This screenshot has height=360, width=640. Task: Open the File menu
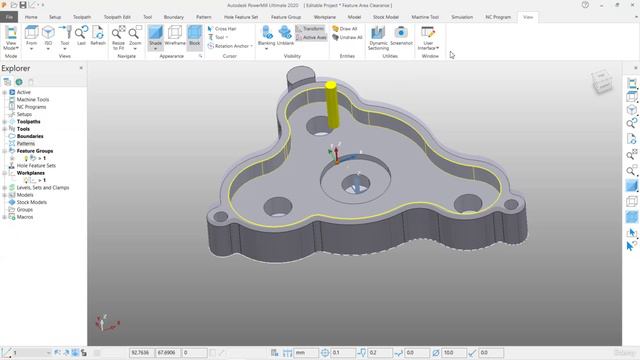pos(9,17)
